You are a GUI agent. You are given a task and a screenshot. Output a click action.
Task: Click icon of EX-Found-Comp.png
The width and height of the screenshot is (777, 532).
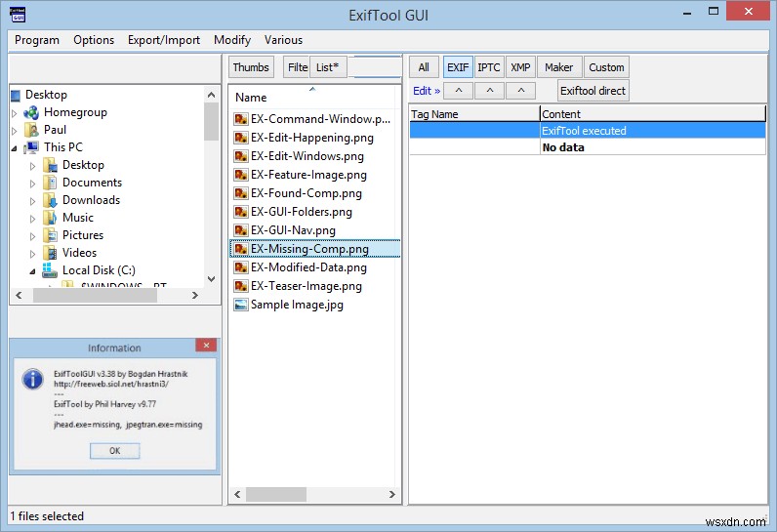[x=241, y=193]
